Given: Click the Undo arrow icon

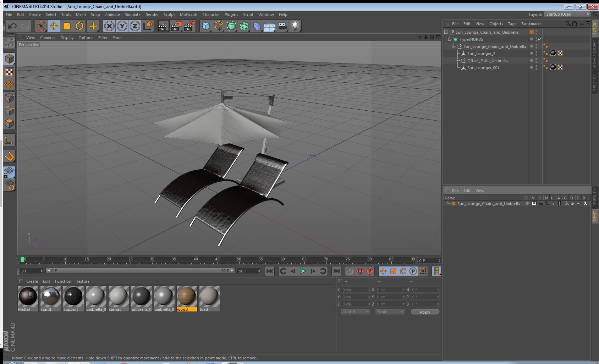Looking at the screenshot, I should point(12,26).
